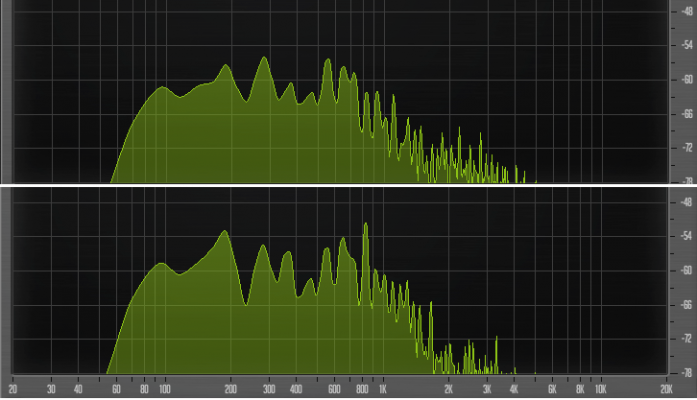The image size is (697, 400).
Task: Click the -60 dB label of lower analyzer
Action: pyautogui.click(x=687, y=270)
